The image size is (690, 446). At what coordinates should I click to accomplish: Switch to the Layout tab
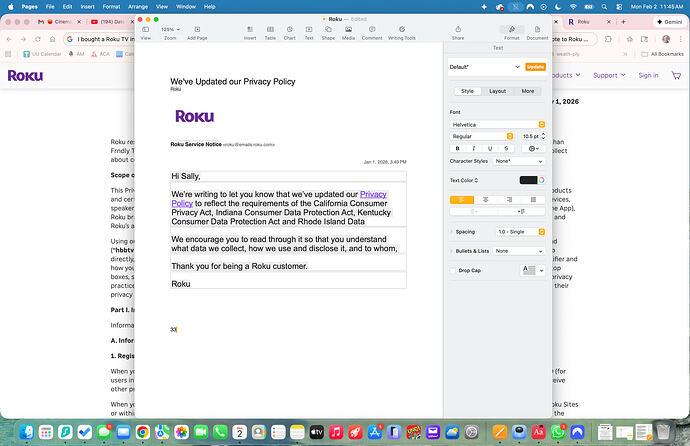click(497, 91)
